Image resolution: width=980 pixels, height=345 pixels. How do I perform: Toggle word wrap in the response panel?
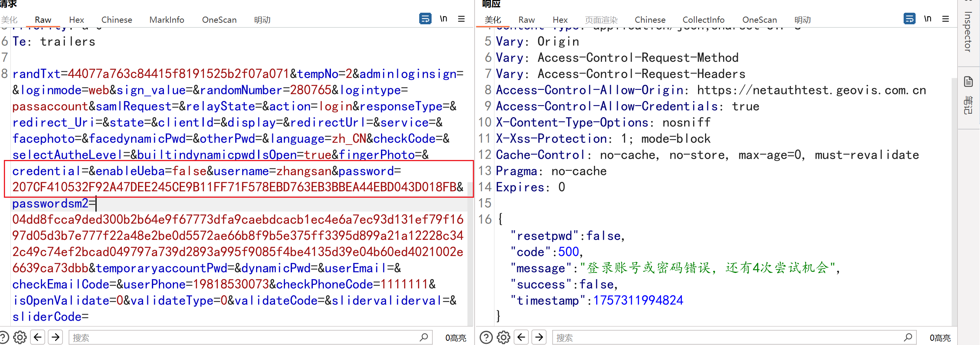click(909, 19)
